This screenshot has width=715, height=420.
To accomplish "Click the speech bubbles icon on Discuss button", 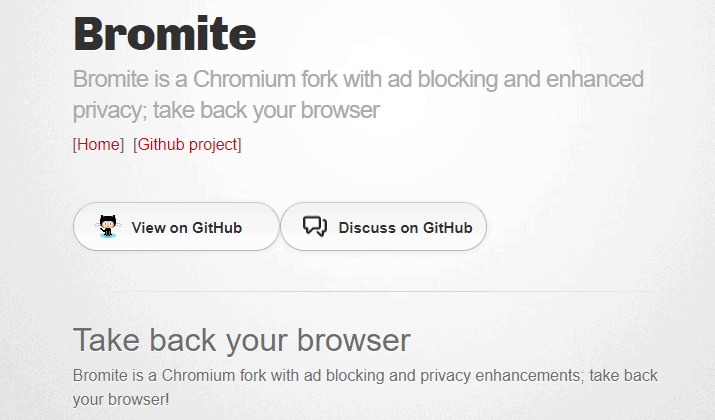I will point(315,226).
